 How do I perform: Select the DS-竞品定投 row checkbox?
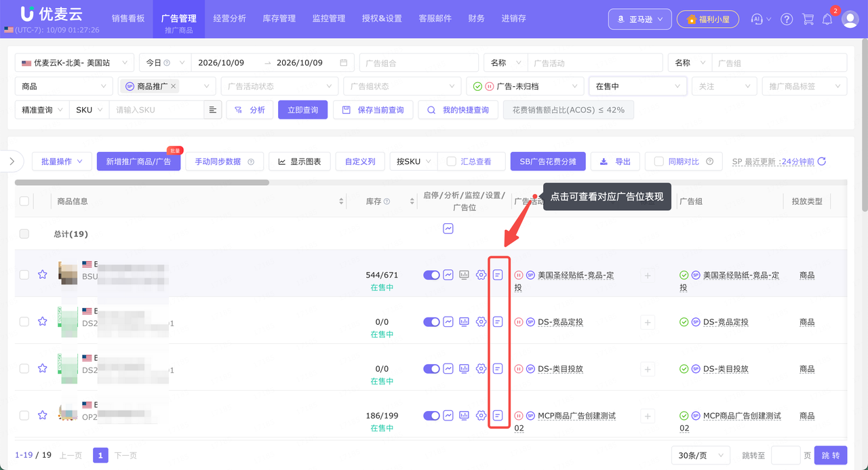pos(24,321)
